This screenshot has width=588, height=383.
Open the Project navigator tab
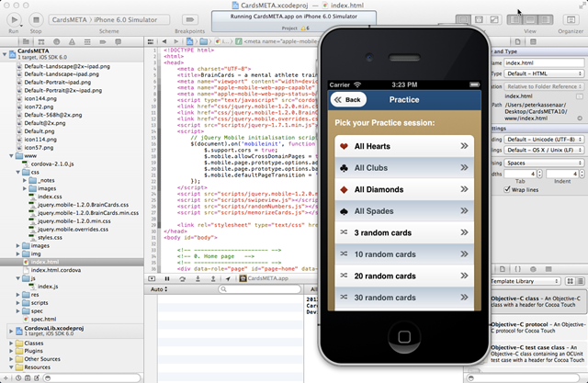coord(26,41)
